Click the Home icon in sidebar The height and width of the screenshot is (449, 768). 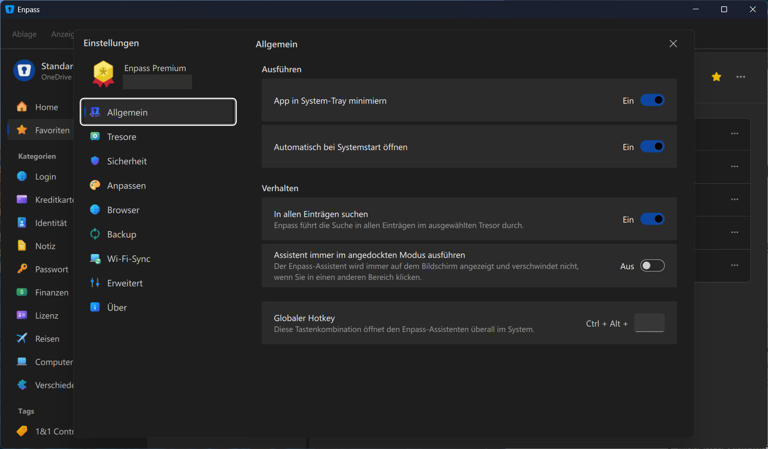[x=22, y=107]
